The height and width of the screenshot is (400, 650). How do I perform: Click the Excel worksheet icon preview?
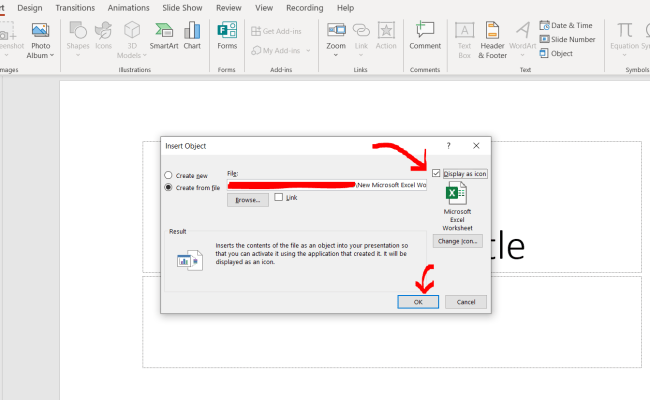point(456,193)
